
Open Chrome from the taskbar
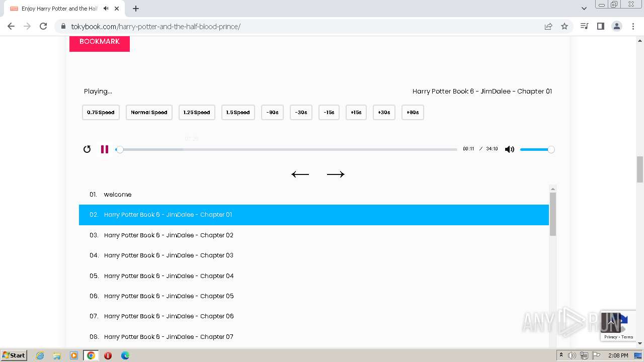pos(91,355)
